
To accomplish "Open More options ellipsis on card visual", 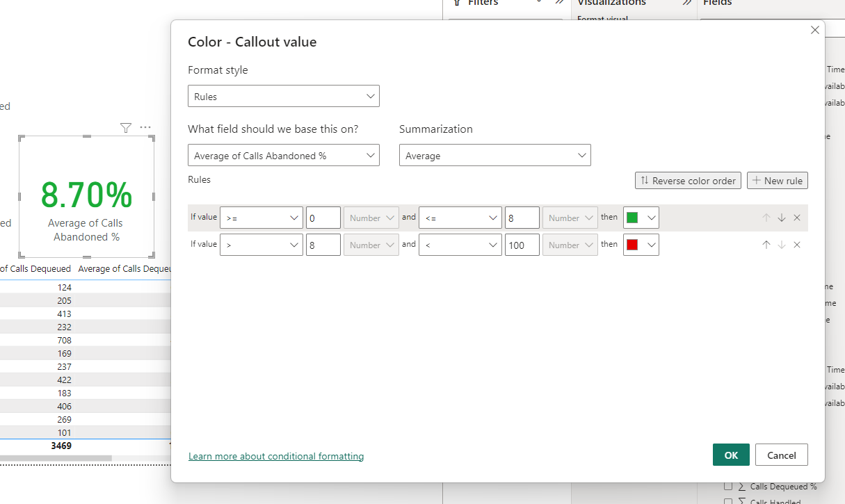I will 145,127.
